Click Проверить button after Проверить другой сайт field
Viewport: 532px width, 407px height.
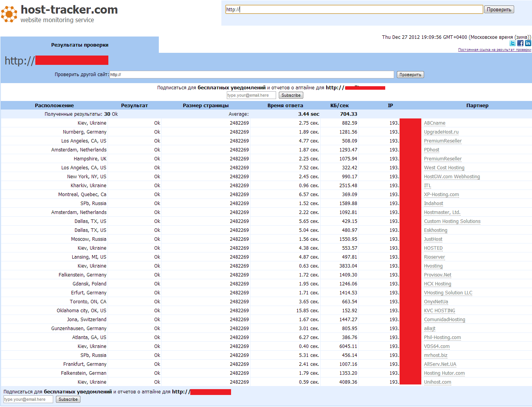(x=410, y=75)
